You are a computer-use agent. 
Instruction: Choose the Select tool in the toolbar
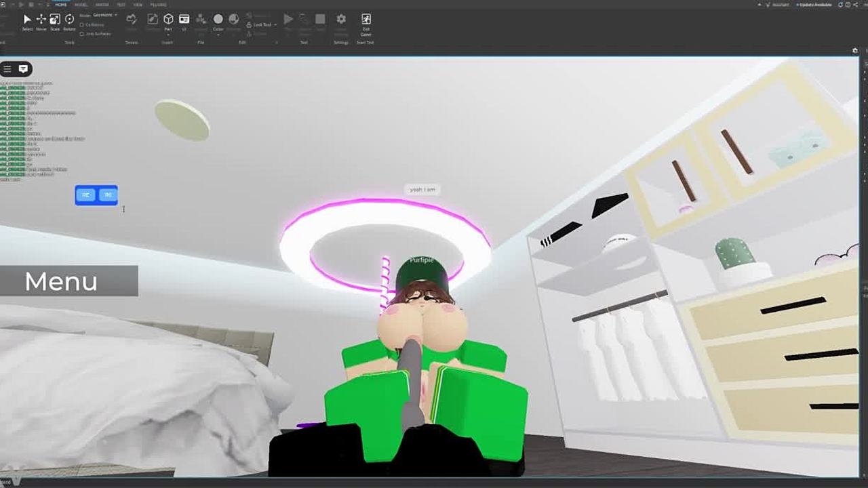(27, 20)
